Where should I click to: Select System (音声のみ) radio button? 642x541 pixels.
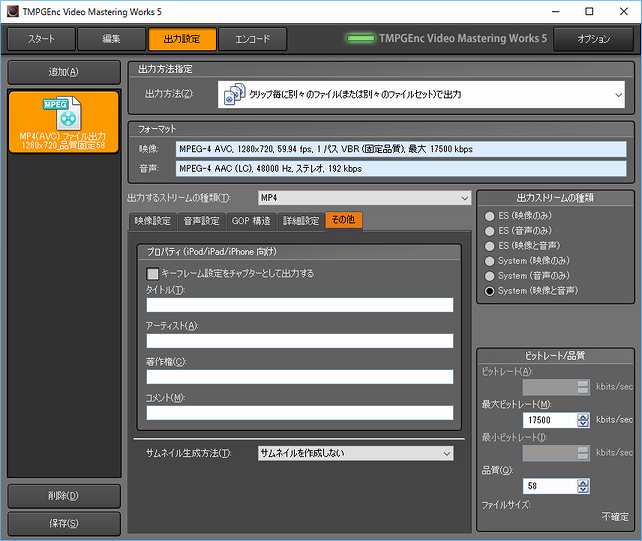pos(489,276)
